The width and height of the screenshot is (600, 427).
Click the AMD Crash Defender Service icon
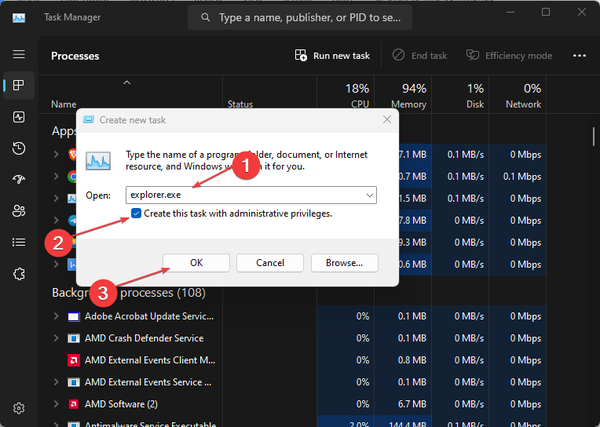73,338
